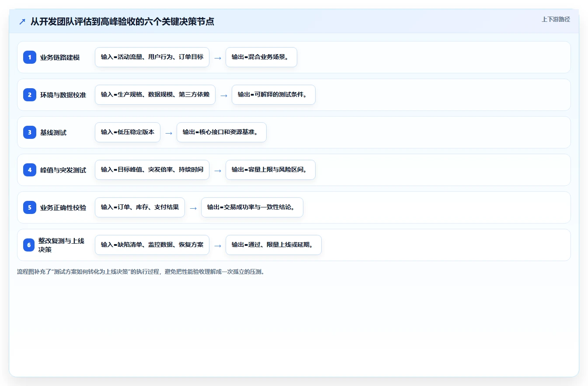The height and width of the screenshot is (386, 588).
Task: Click the arrow in the 环境与数据校准 row
Action: (224, 95)
